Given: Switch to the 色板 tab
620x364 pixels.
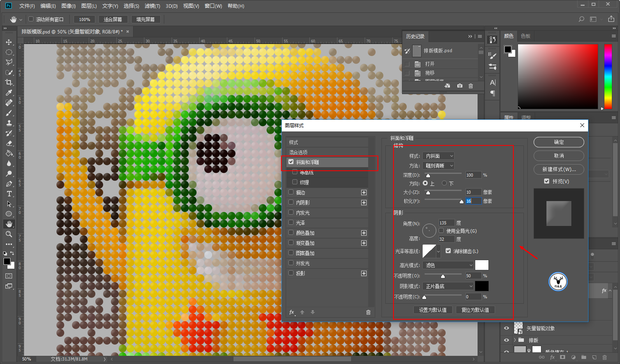Looking at the screenshot, I should click(525, 36).
